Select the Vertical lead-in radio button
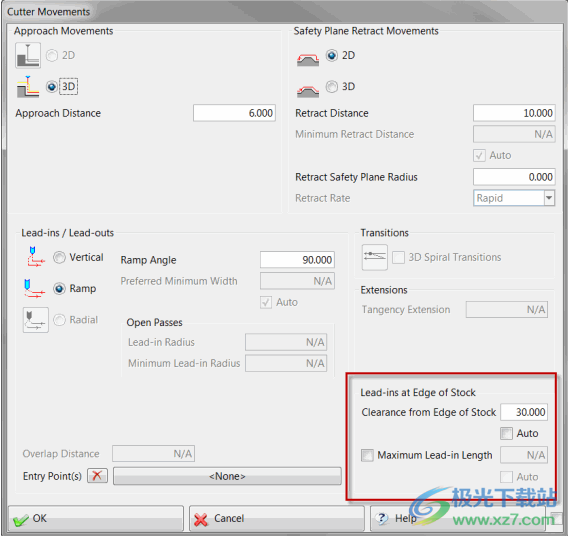The image size is (568, 536). 59,257
